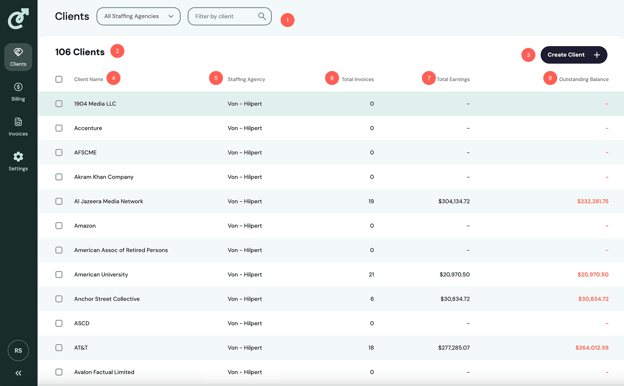Click the 106 Clients count heading
This screenshot has width=624, height=386.
(x=80, y=52)
